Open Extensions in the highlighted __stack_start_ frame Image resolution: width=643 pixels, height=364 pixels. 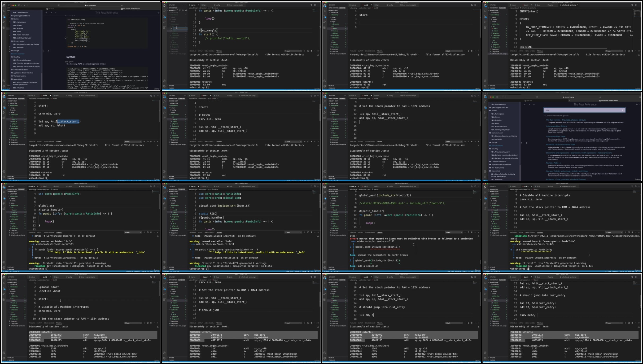[x=4, y=118]
